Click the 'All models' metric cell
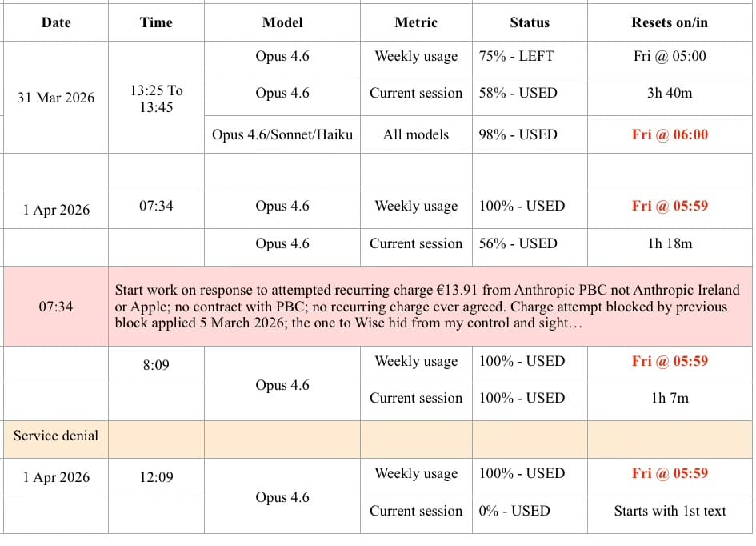756x546 pixels. (x=416, y=134)
